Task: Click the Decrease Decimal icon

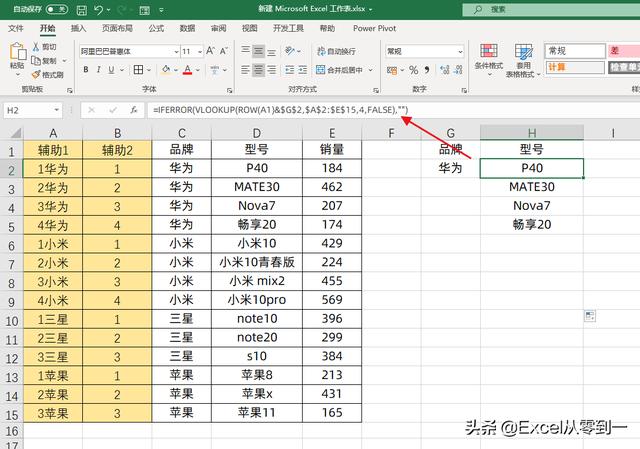Action: (x=458, y=70)
